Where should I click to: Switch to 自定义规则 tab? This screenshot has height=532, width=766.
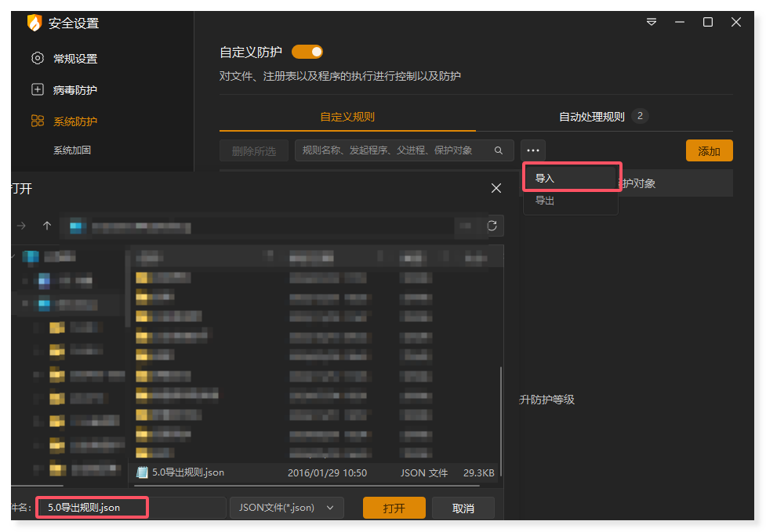click(347, 117)
